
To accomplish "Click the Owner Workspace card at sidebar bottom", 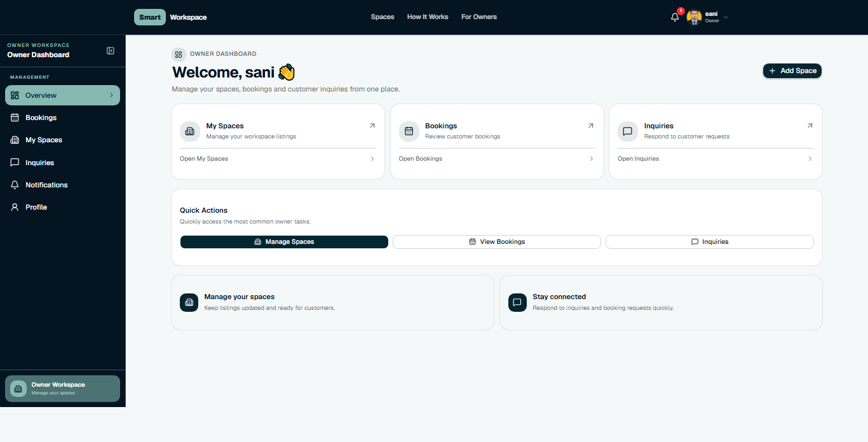I will pyautogui.click(x=62, y=389).
